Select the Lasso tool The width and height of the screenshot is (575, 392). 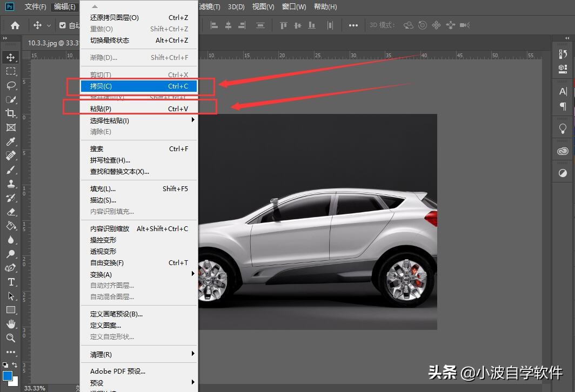11,85
